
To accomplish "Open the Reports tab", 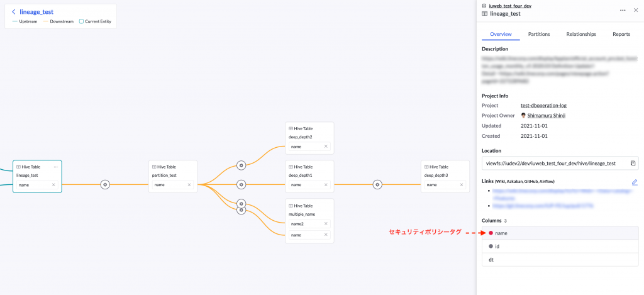I will tap(621, 34).
